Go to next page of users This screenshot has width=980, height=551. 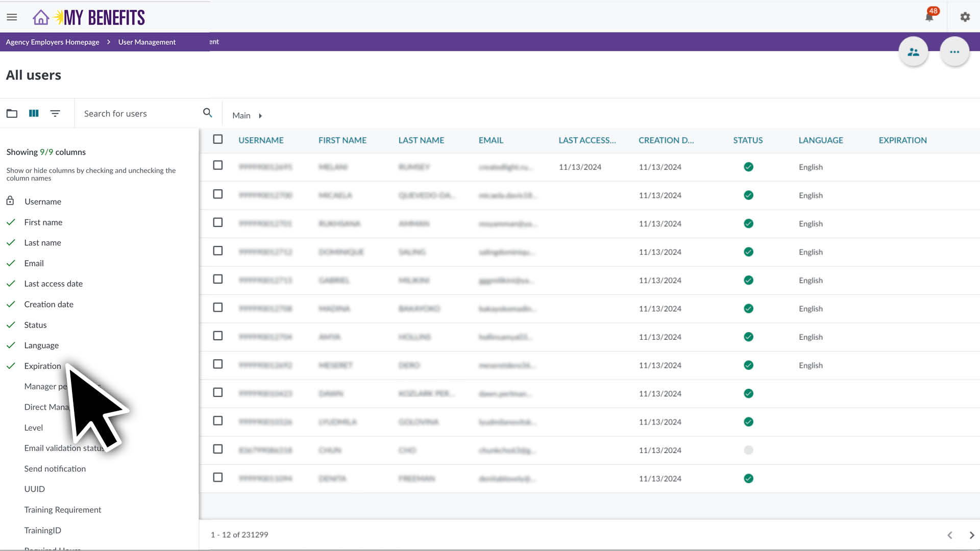(x=971, y=535)
